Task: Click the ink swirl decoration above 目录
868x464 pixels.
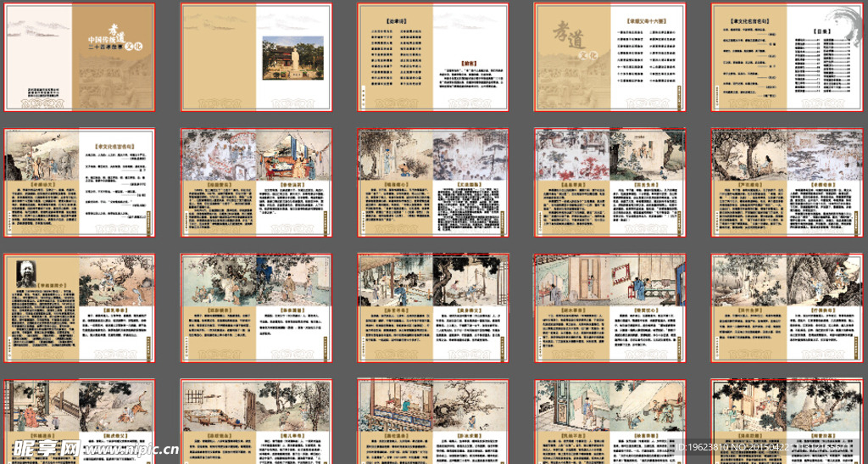Action: 841,23
